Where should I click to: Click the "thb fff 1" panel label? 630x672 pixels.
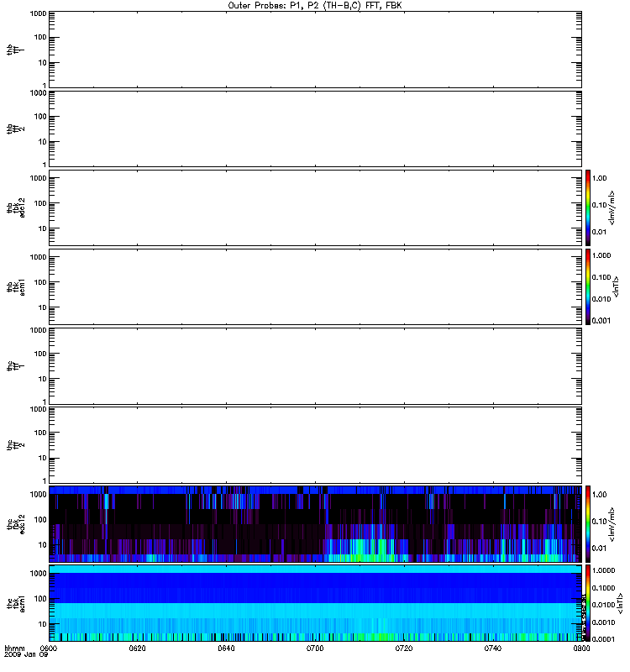click(x=15, y=50)
